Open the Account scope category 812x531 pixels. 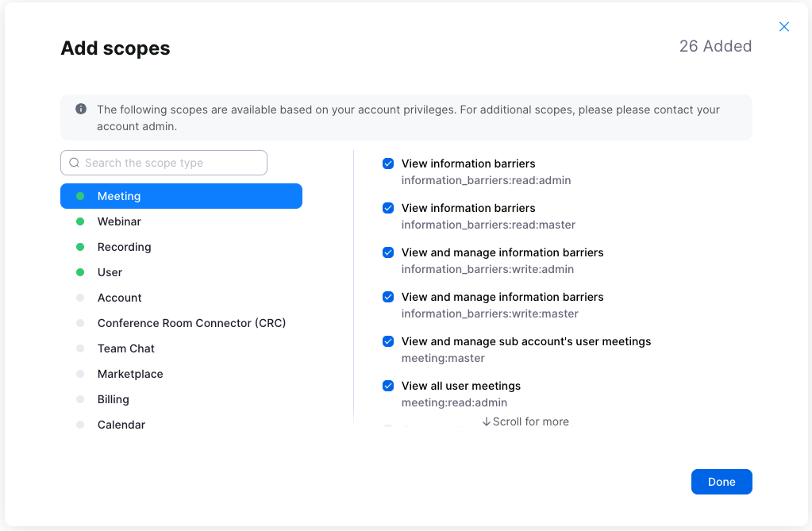(x=119, y=298)
